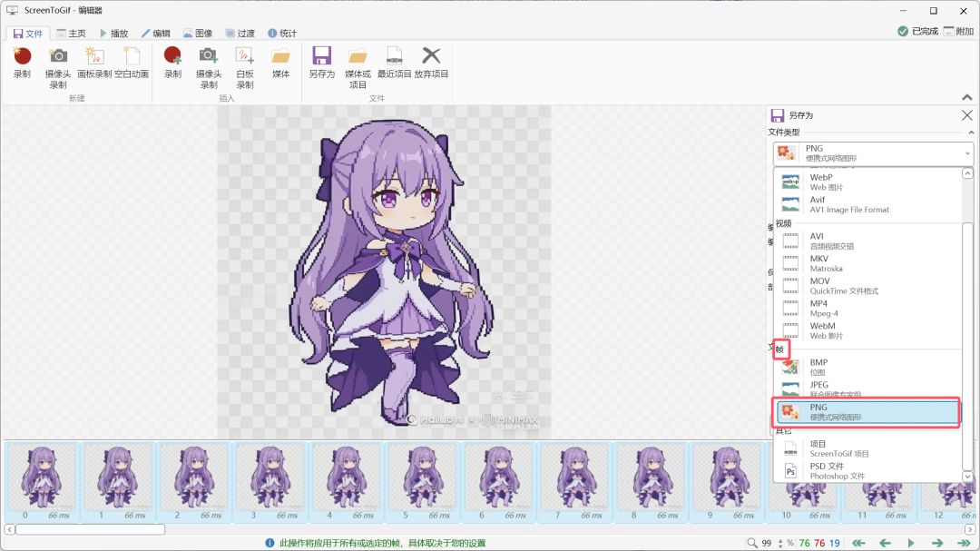Image resolution: width=980 pixels, height=551 pixels.
Task: Select frame 8 thumbnail
Action: pos(651,482)
